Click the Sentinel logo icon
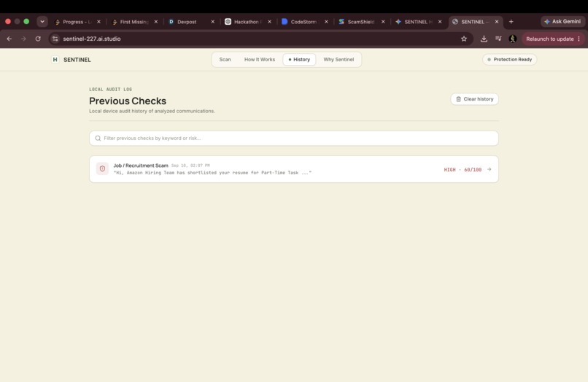 (55, 60)
